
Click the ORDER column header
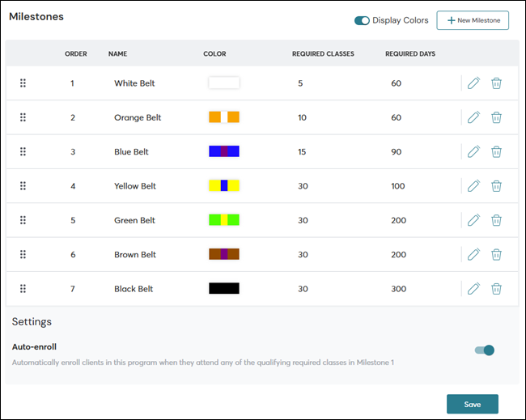pyautogui.click(x=76, y=53)
